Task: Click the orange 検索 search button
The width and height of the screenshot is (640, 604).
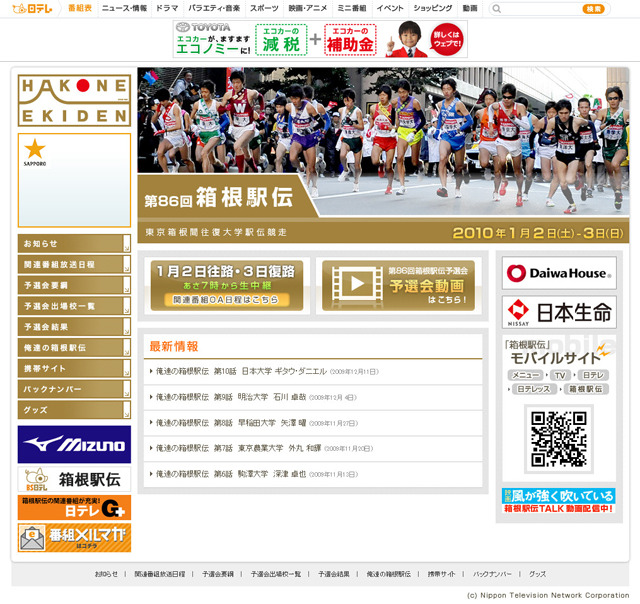Action: (593, 9)
